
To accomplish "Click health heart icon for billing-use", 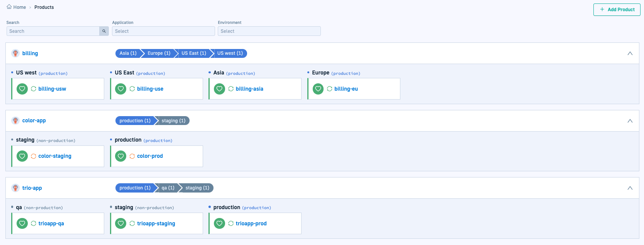I will coord(121,89).
